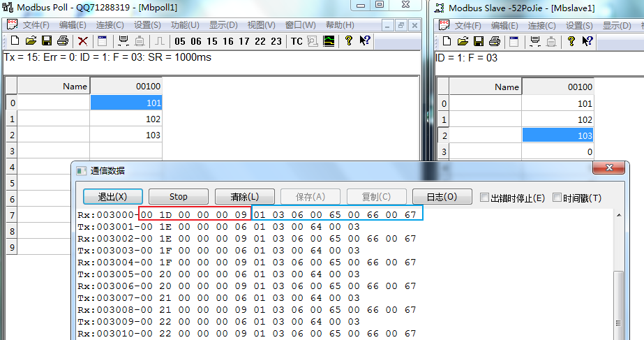The height and width of the screenshot is (340, 644).
Task: Select function 15 write multiple coils button
Action: [212, 41]
